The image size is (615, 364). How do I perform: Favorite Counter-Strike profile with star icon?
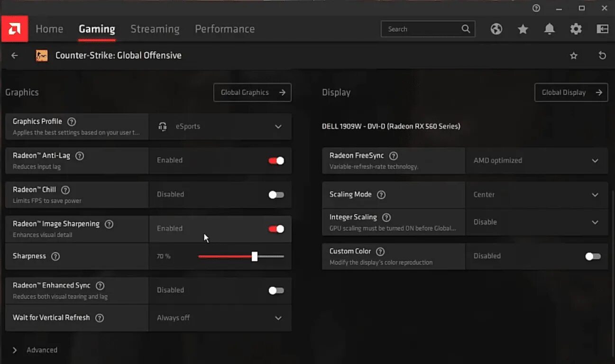point(574,55)
